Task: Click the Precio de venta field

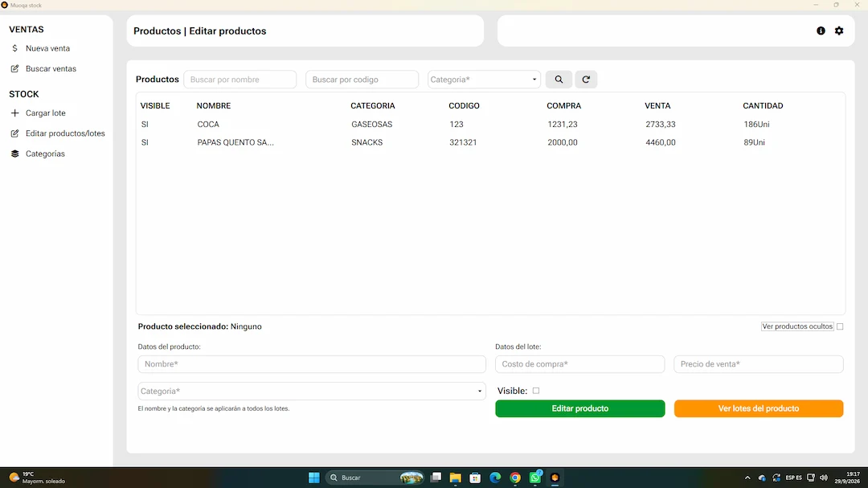Action: 759,364
